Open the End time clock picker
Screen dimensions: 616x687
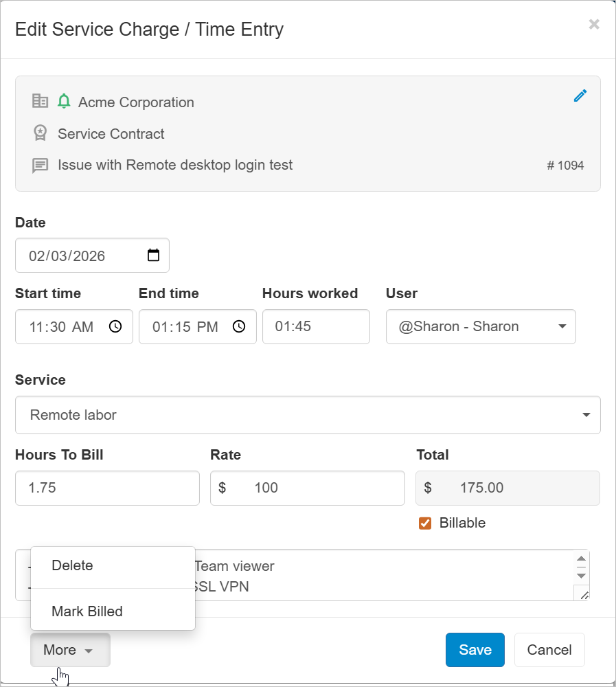tap(238, 326)
